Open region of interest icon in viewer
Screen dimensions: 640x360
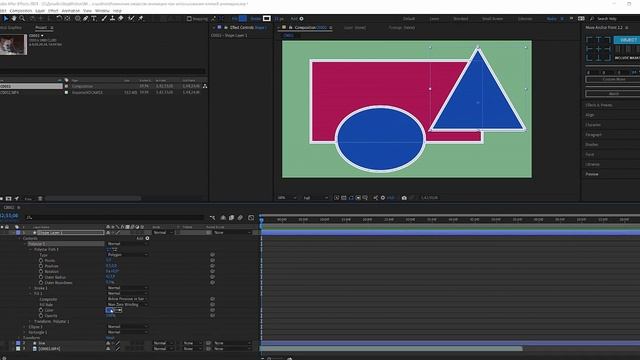click(x=358, y=198)
